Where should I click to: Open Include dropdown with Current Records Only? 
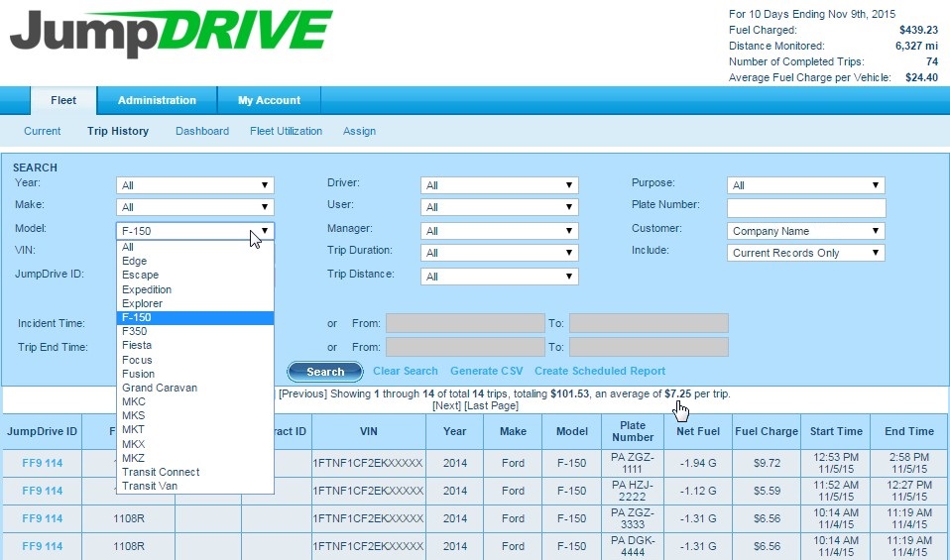806,253
